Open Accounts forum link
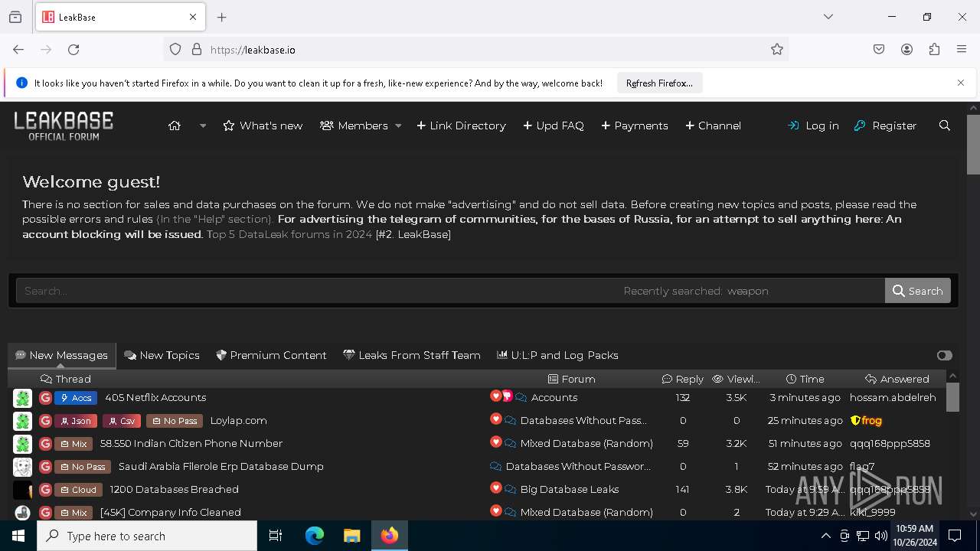 (554, 397)
